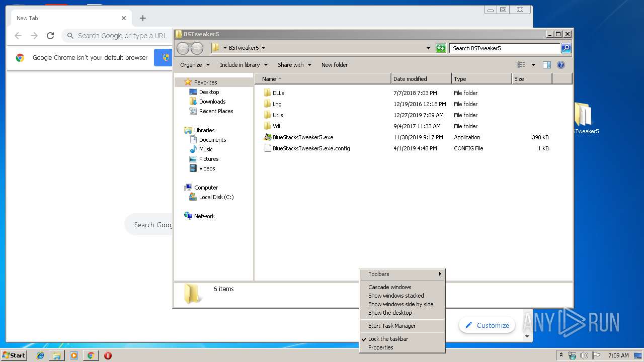Open the red Opera taskbar icon

(108, 355)
